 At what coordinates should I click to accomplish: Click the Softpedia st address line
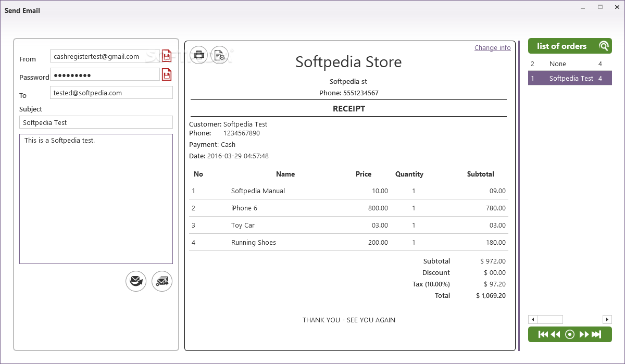tap(348, 82)
